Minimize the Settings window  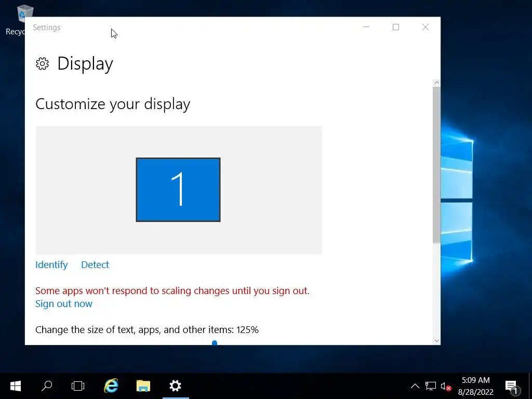pos(366,27)
